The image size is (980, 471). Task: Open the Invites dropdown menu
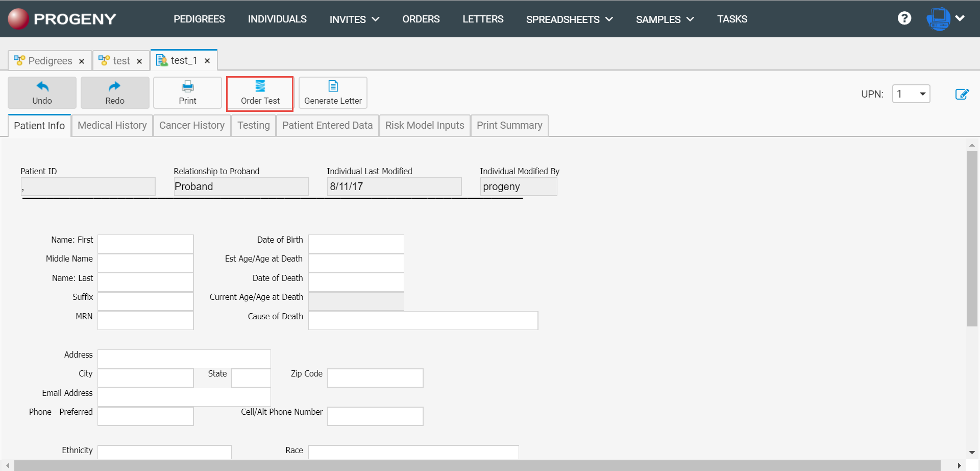pos(354,19)
